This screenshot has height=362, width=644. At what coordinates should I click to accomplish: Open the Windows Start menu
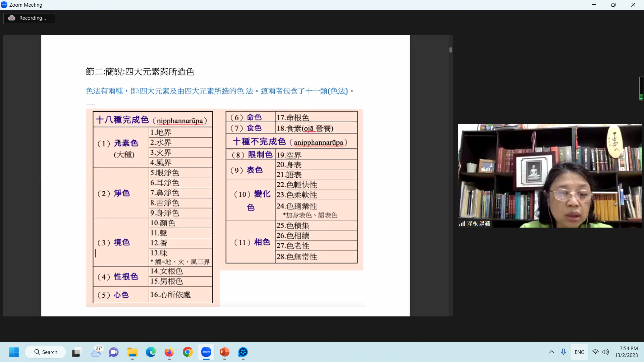14,352
